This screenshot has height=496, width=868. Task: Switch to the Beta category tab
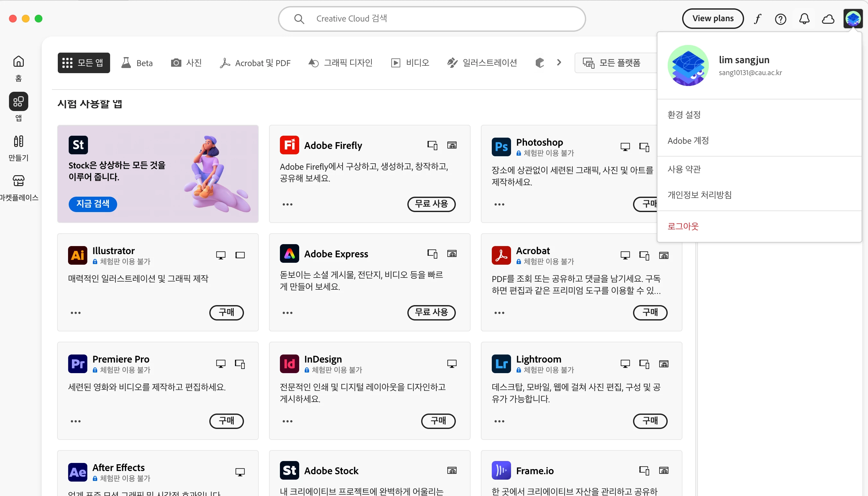[x=137, y=63]
